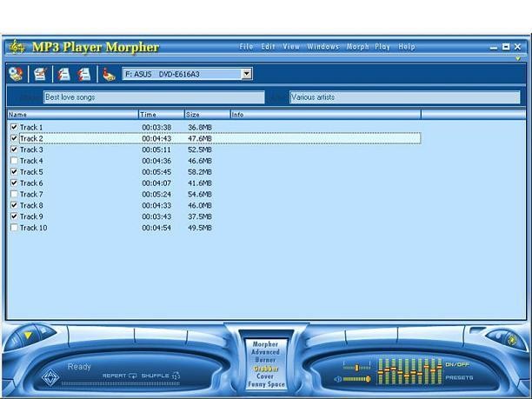
Task: Click the balance slider above volume
Action: pos(356,368)
